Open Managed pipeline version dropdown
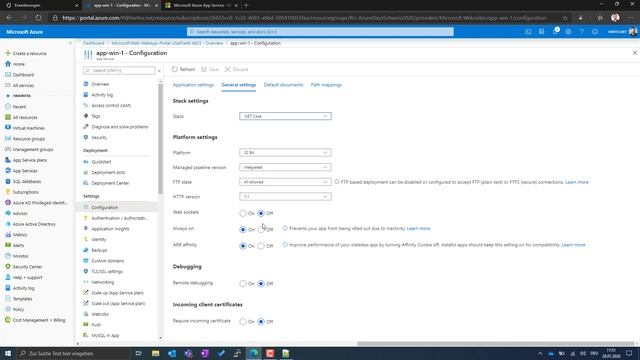The height and width of the screenshot is (360, 640). 285,167
